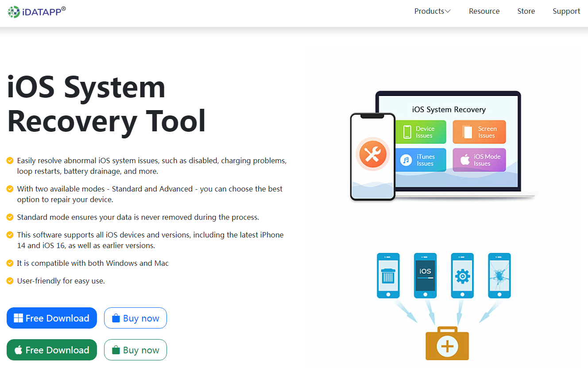
Task: Click the orange first-aid toolbox icon
Action: (x=447, y=344)
